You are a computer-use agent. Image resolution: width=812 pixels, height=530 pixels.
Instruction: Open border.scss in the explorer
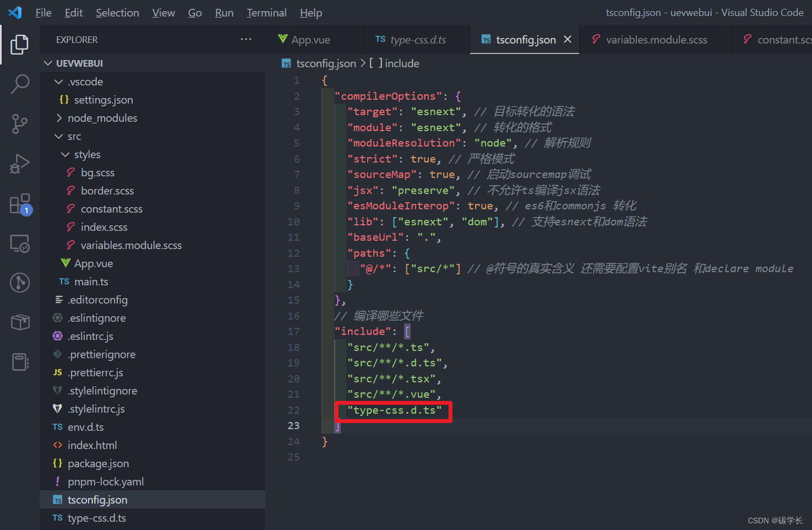click(x=152, y=191)
